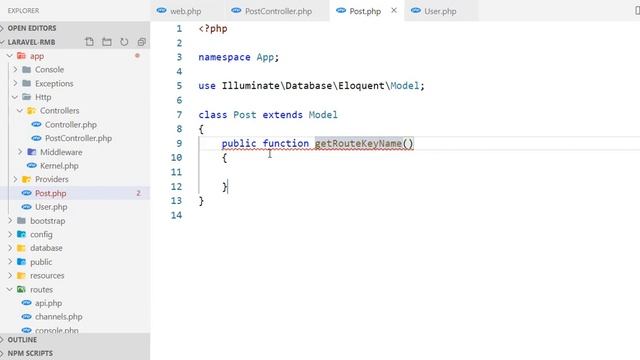Click line number 11 in the gutter
640x360 pixels.
click(x=176, y=172)
